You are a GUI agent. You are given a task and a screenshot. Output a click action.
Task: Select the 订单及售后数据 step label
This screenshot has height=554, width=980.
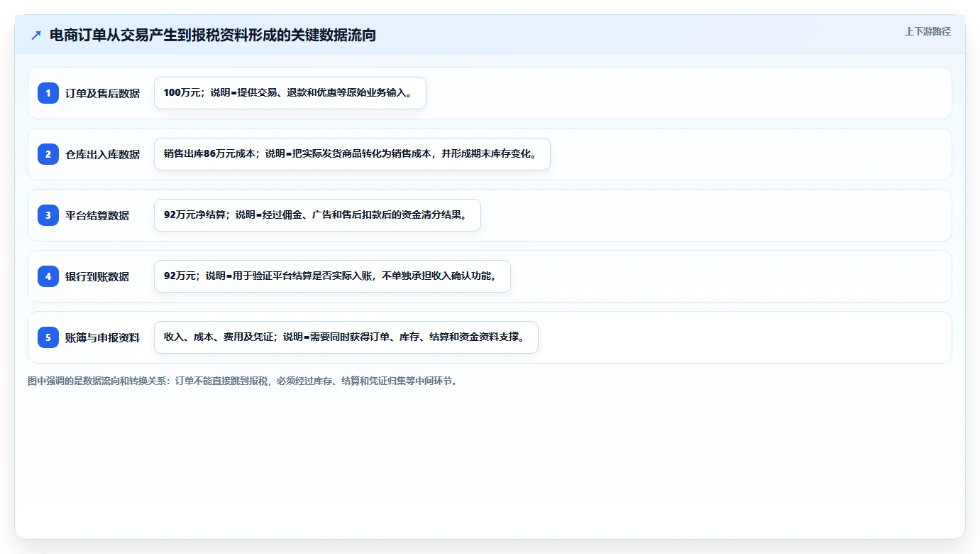[102, 93]
